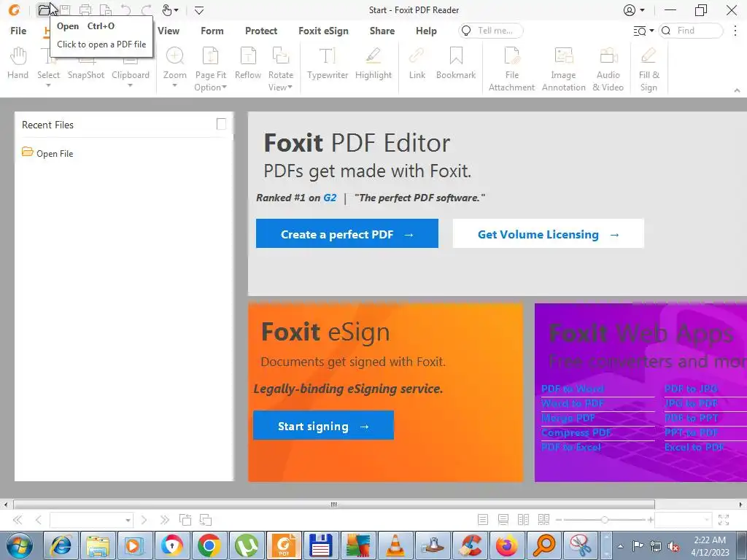Screen dimensions: 747x560
Task: Select continuous facing view icon
Action: coord(543,519)
